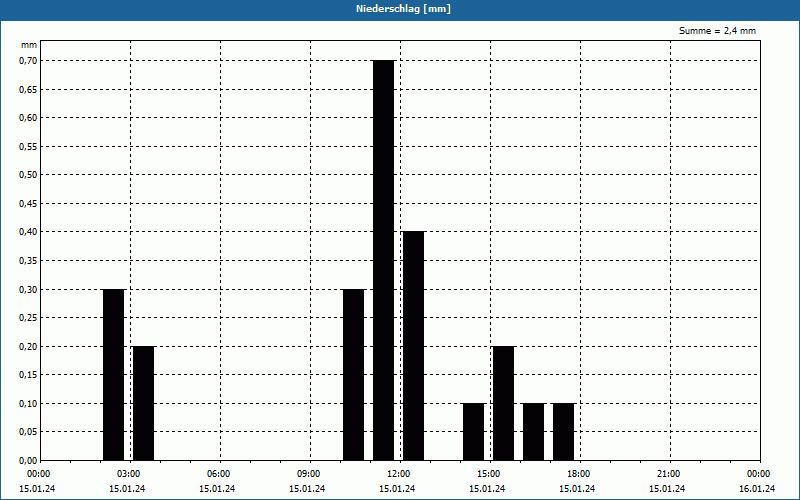The image size is (800, 500).
Task: Click the 12:00 time axis label
Action: click(398, 474)
